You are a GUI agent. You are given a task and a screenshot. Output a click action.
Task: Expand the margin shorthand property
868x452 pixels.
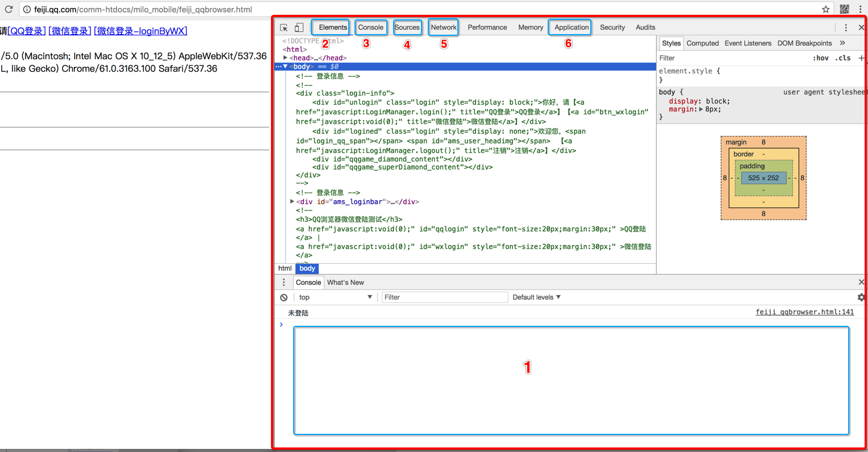coord(701,109)
